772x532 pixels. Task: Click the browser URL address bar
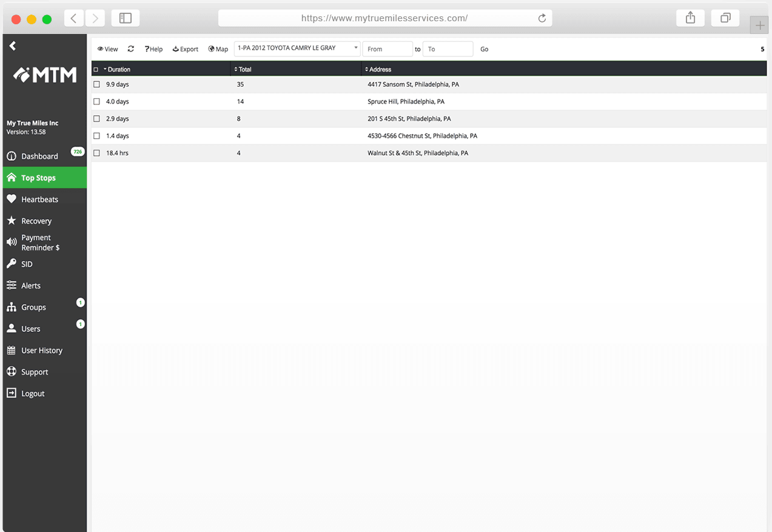pyautogui.click(x=385, y=18)
